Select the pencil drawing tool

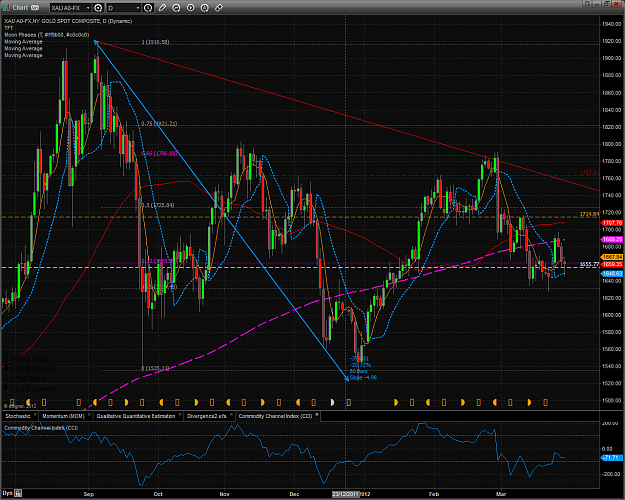coord(162,8)
